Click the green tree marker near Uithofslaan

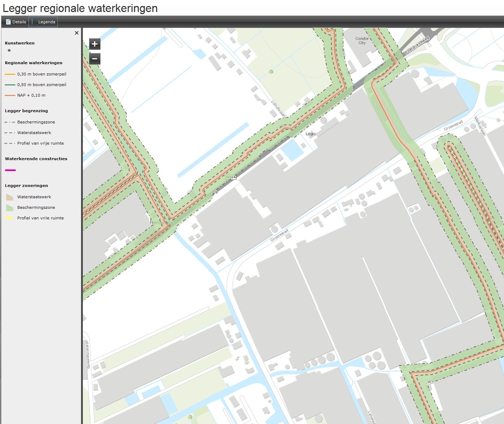click(271, 72)
